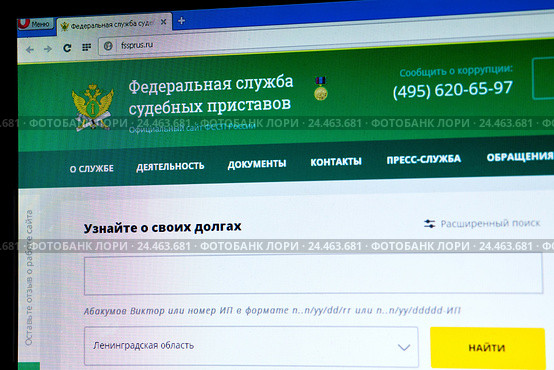Image resolution: width=554 pixels, height=370 pixels.
Task: Click the Федеральная служба судебных приставов title
Action: (x=211, y=95)
